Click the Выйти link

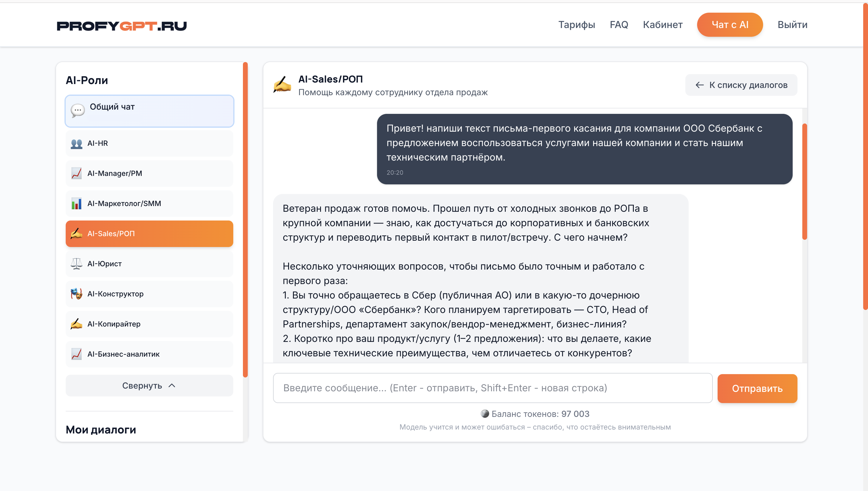click(793, 24)
